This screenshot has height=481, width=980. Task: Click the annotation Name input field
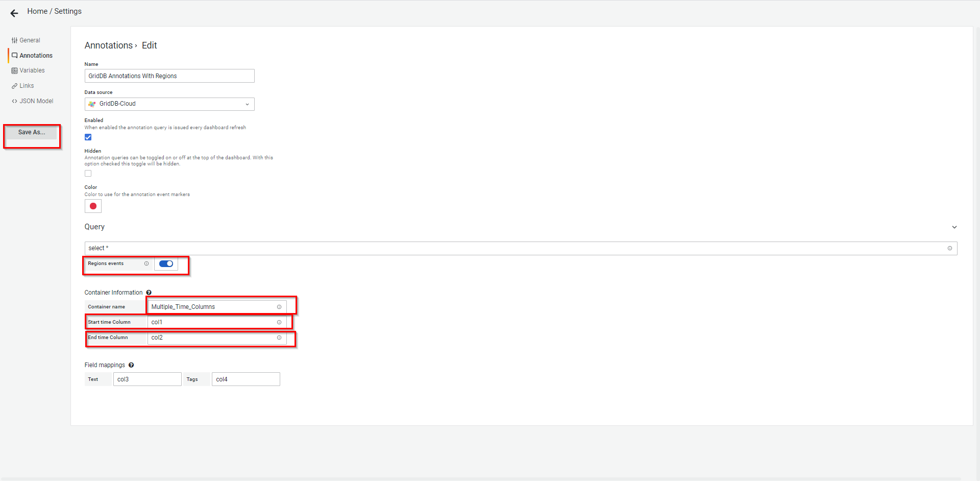click(x=169, y=76)
